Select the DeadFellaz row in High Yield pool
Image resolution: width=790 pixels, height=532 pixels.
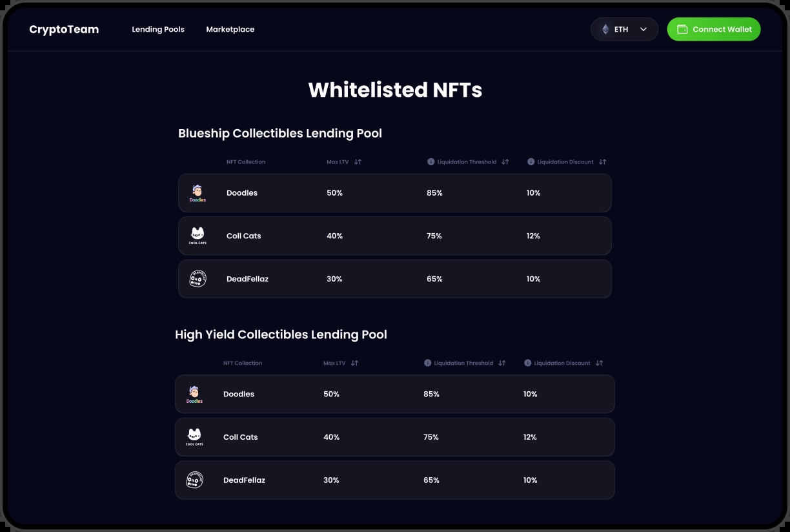point(394,480)
